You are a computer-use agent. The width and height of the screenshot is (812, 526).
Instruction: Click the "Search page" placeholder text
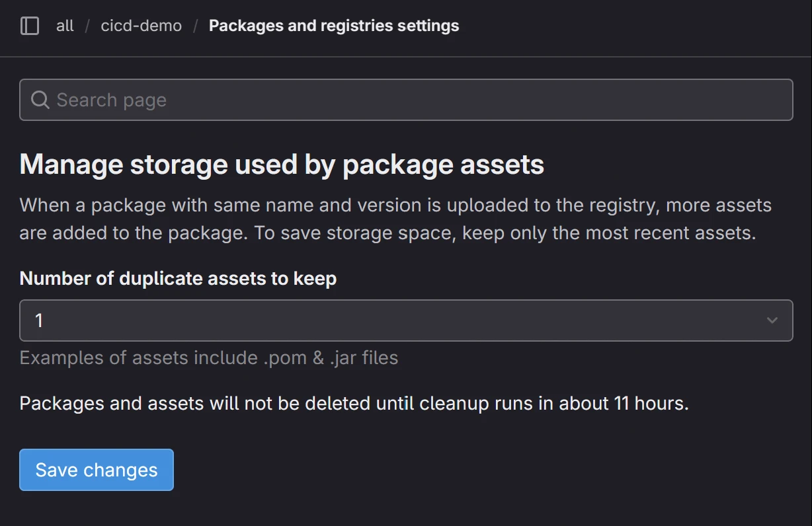pos(112,100)
